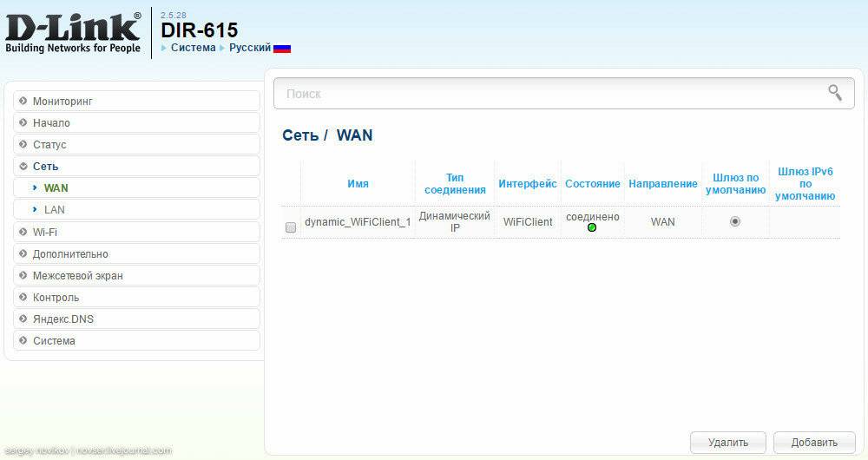
Task: Open the Русский language selector
Action: 250,48
